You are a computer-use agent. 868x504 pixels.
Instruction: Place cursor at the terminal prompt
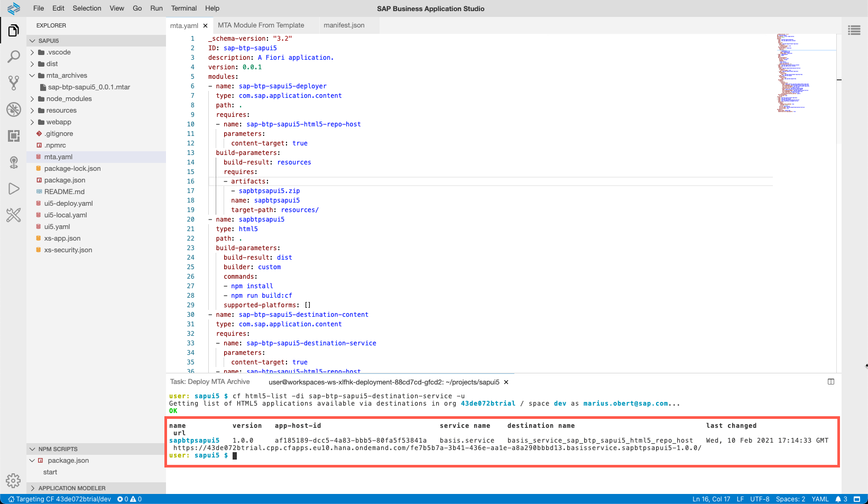(x=235, y=456)
